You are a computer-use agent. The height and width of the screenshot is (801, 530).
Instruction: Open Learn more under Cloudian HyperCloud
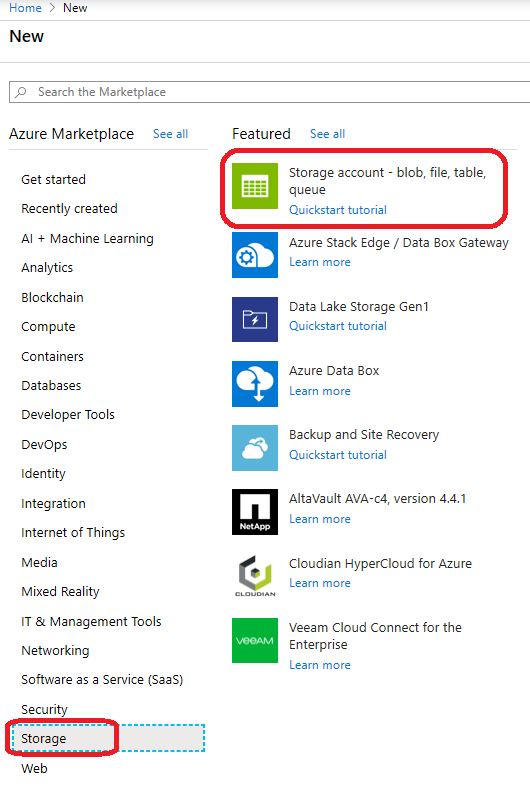(320, 583)
